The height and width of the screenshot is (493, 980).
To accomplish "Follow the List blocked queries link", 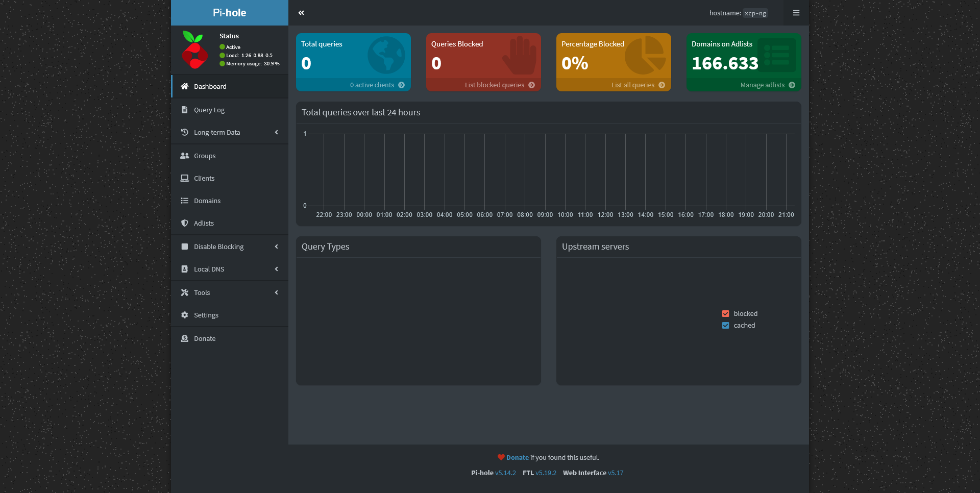I will point(495,85).
